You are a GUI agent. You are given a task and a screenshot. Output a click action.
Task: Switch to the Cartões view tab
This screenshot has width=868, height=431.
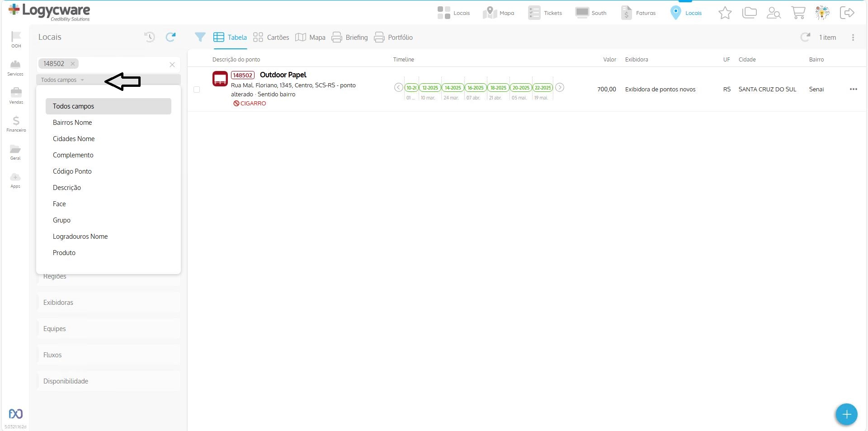pyautogui.click(x=271, y=38)
